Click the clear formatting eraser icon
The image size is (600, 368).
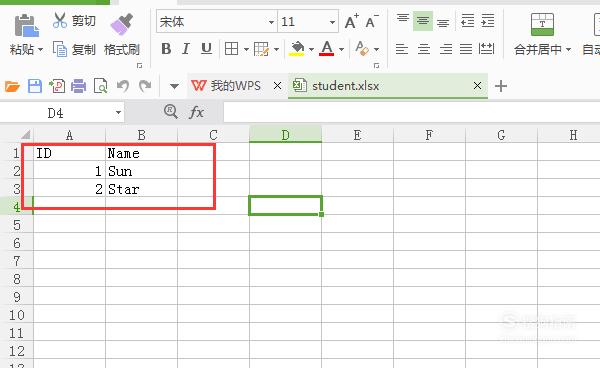(362, 49)
